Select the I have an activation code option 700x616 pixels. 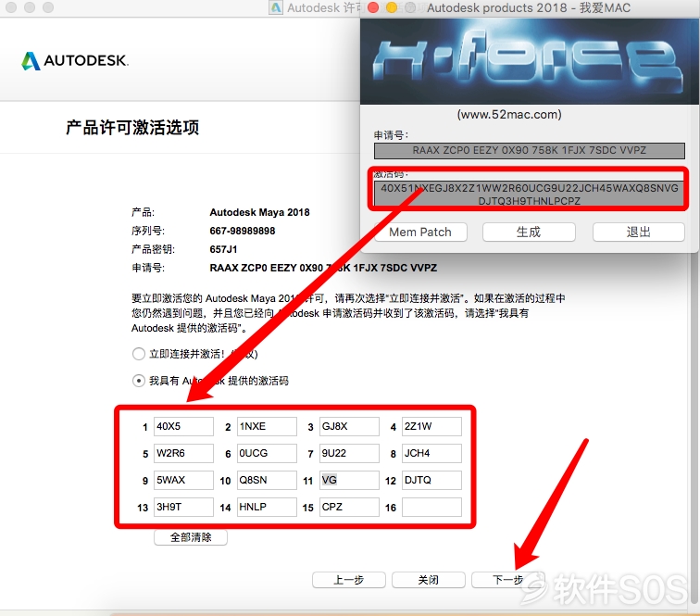coord(138,381)
